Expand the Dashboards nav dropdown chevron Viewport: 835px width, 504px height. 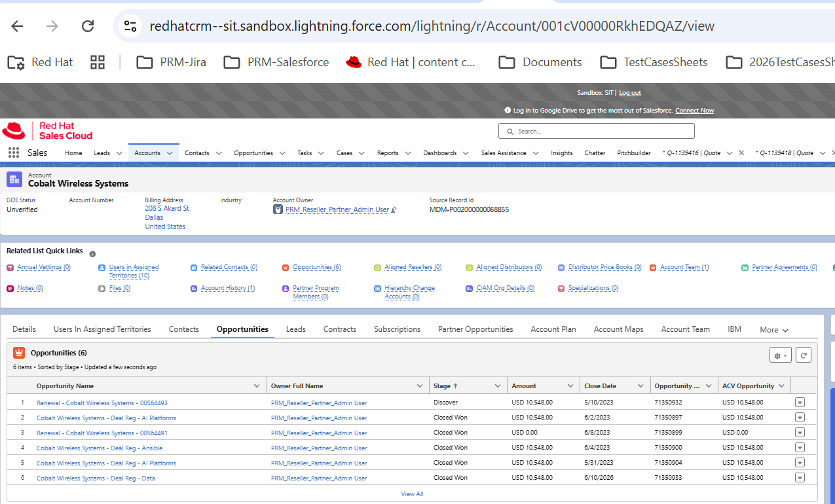pyautogui.click(x=466, y=153)
